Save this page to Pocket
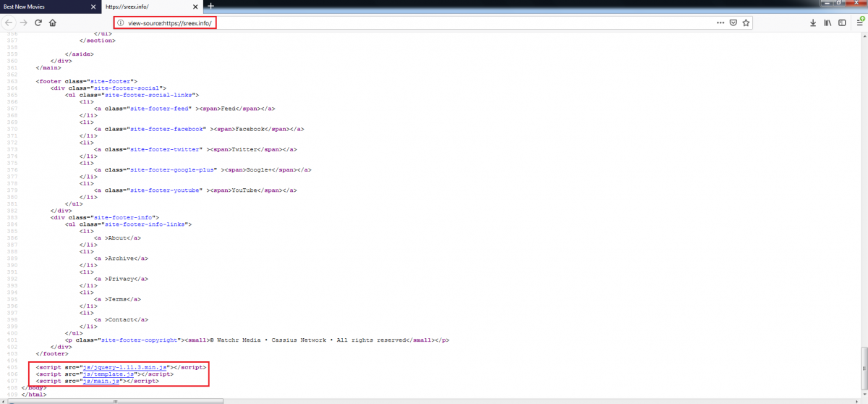Viewport: 868px width, 404px height. click(733, 22)
